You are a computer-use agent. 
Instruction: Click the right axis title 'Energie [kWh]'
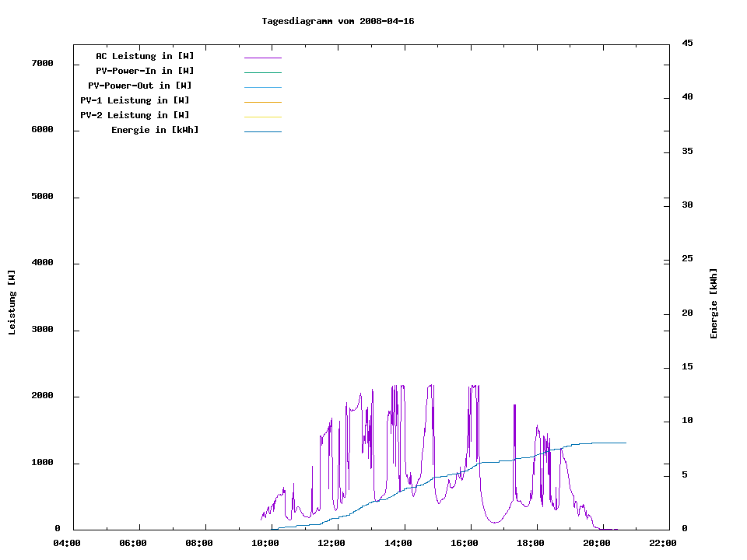714,303
